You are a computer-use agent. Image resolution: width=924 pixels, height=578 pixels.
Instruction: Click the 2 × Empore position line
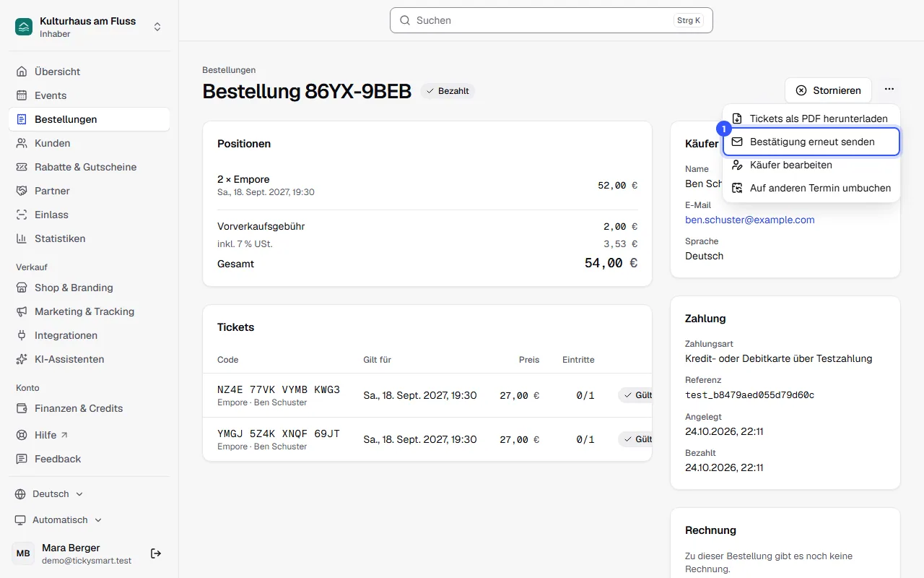[x=243, y=179]
